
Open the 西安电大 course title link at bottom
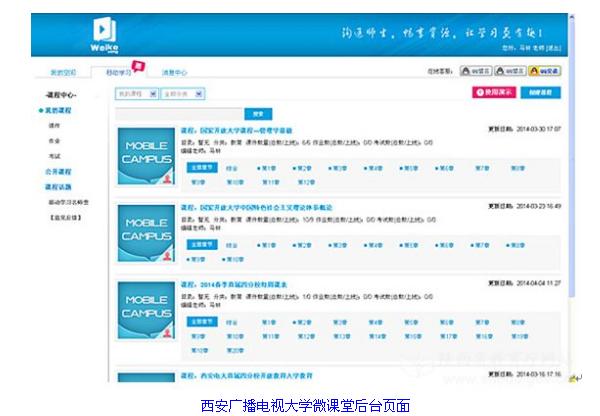(246, 376)
